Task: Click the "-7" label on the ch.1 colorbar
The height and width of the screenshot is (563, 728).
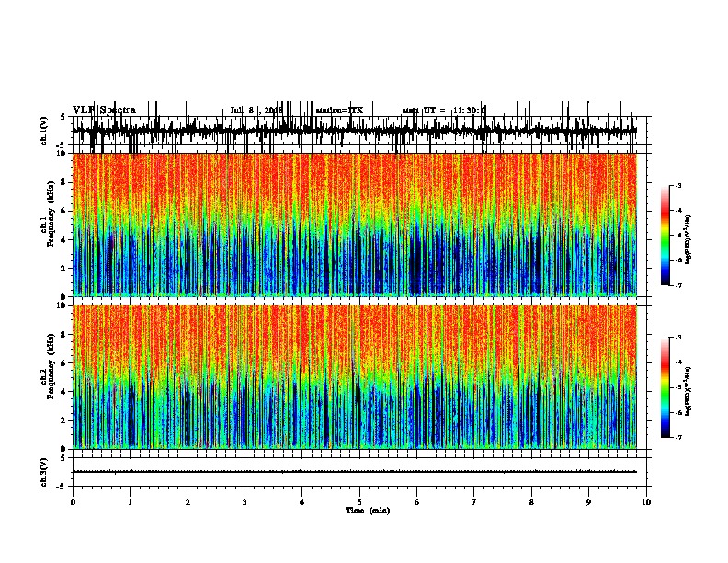Action: [x=678, y=285]
